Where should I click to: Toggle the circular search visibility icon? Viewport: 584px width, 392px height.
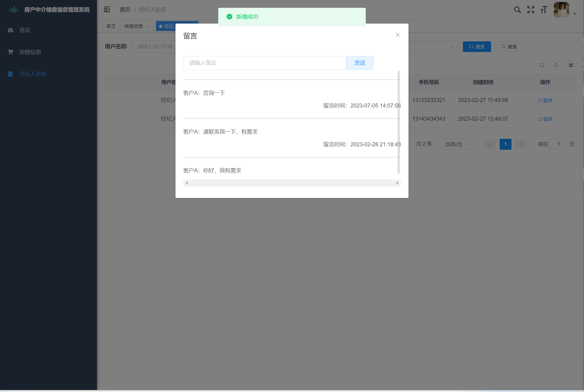(542, 65)
